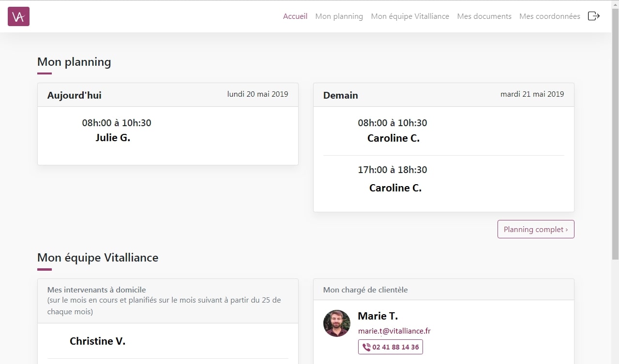Go to Mes coordonnées

point(549,16)
